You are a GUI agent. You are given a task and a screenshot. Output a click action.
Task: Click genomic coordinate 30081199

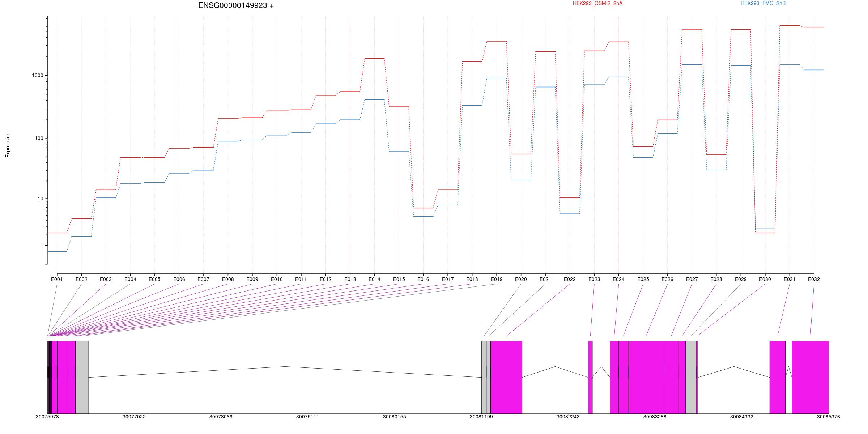coord(481,417)
